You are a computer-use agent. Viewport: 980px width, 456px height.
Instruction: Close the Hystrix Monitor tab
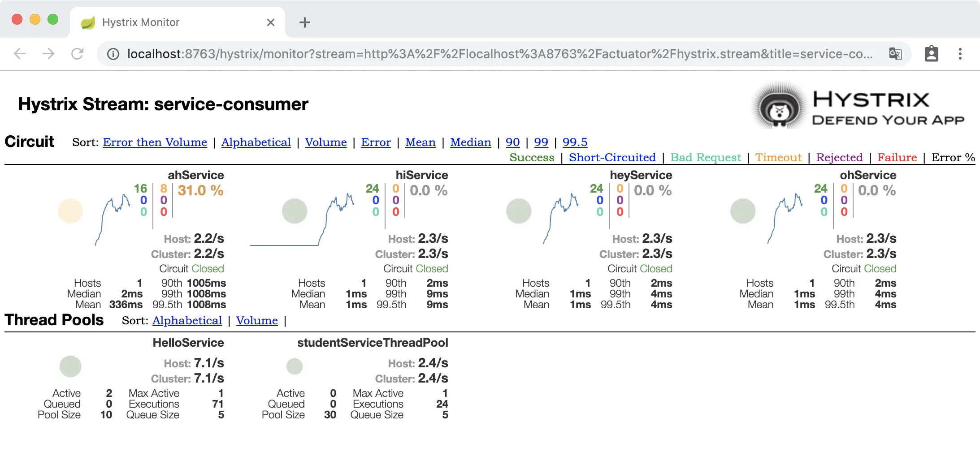coord(270,22)
